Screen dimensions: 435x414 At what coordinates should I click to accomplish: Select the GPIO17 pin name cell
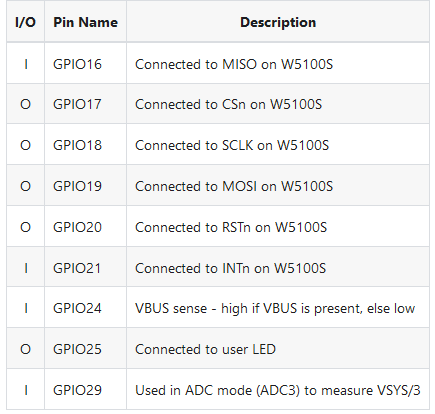click(x=85, y=104)
